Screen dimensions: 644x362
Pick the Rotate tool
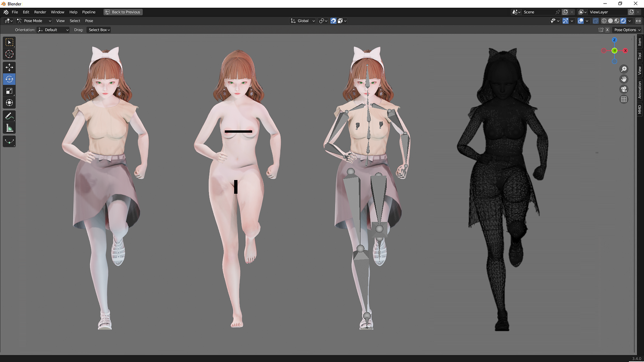9,79
